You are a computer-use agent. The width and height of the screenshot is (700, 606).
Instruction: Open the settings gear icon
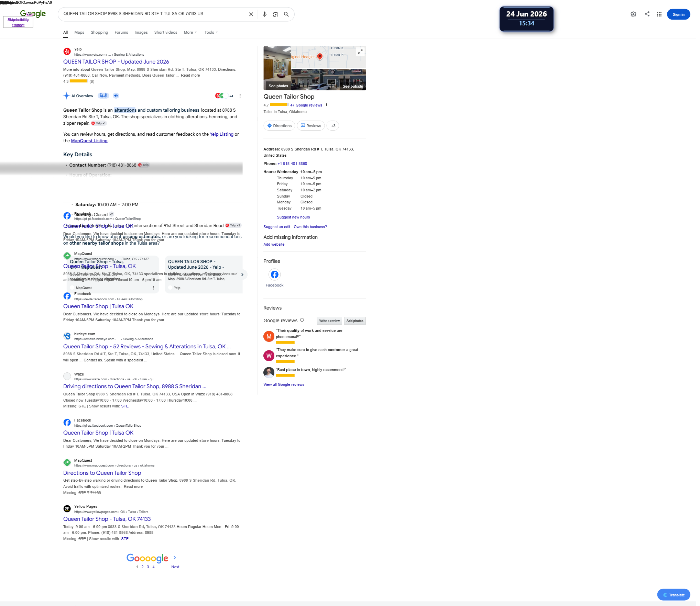(633, 14)
